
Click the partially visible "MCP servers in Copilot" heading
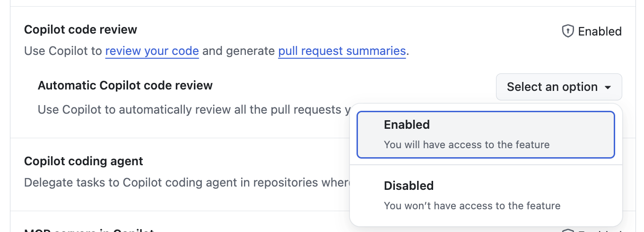[x=89, y=230]
